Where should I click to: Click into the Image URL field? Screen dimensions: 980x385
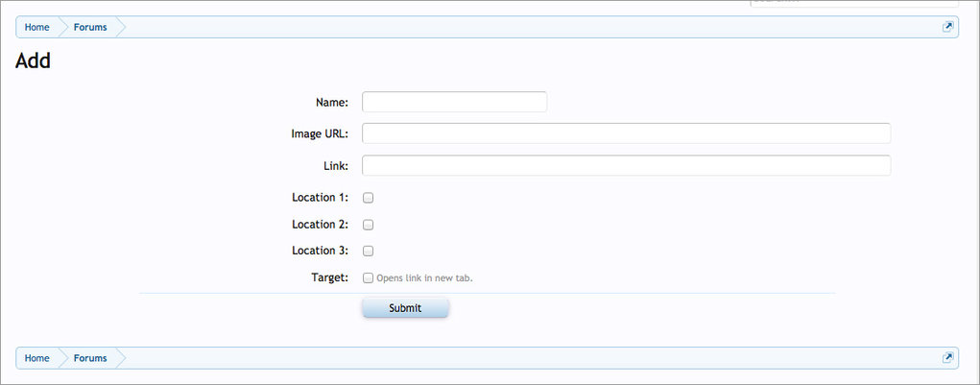(x=626, y=133)
